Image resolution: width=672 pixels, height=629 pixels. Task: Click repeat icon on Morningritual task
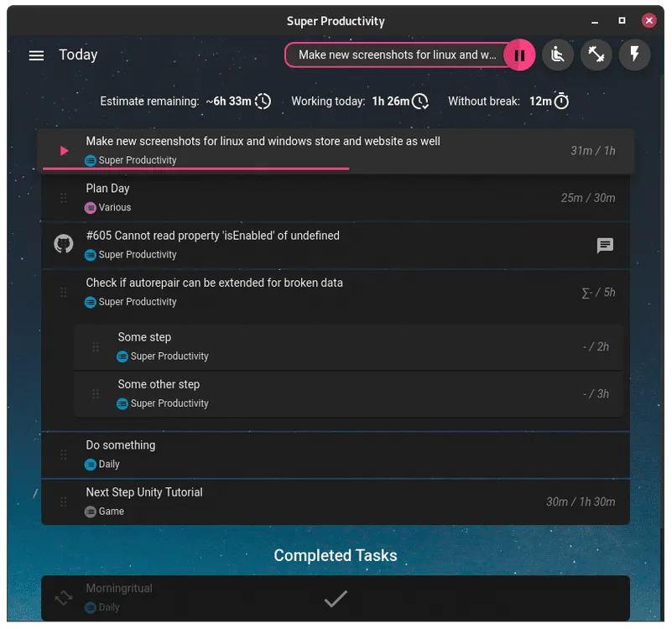pyautogui.click(x=64, y=598)
